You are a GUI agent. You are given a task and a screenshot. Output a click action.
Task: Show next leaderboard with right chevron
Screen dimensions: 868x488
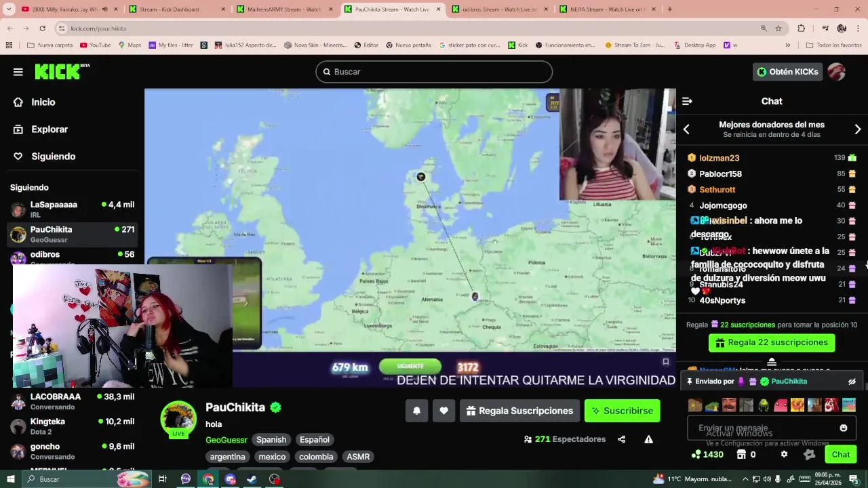click(857, 129)
